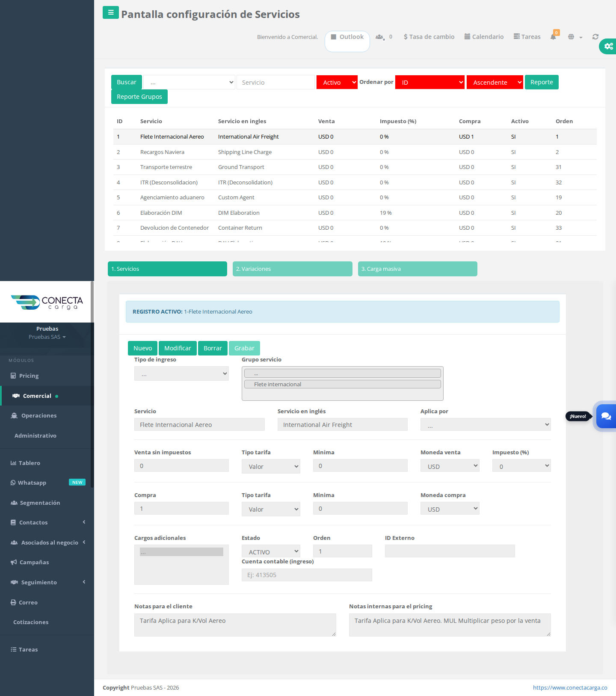The width and height of the screenshot is (616, 696).
Task: Click the Servicio search input field
Action: (x=275, y=82)
